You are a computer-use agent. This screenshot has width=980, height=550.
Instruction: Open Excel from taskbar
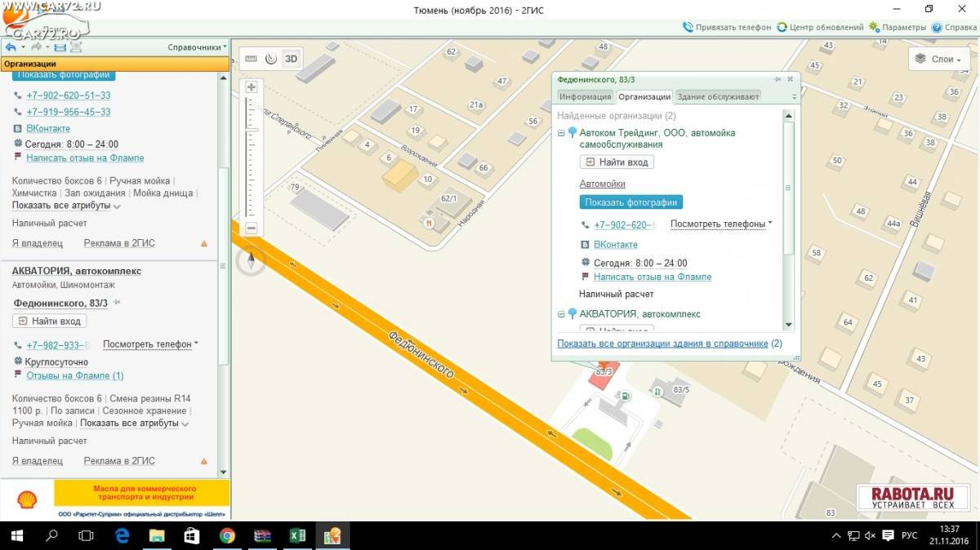(x=297, y=535)
